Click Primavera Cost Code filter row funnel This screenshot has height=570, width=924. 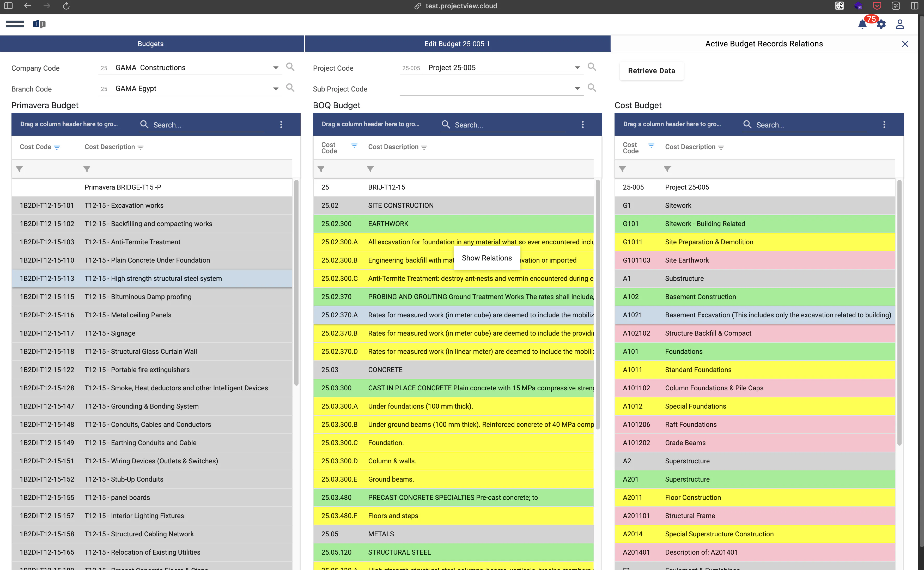point(19,169)
